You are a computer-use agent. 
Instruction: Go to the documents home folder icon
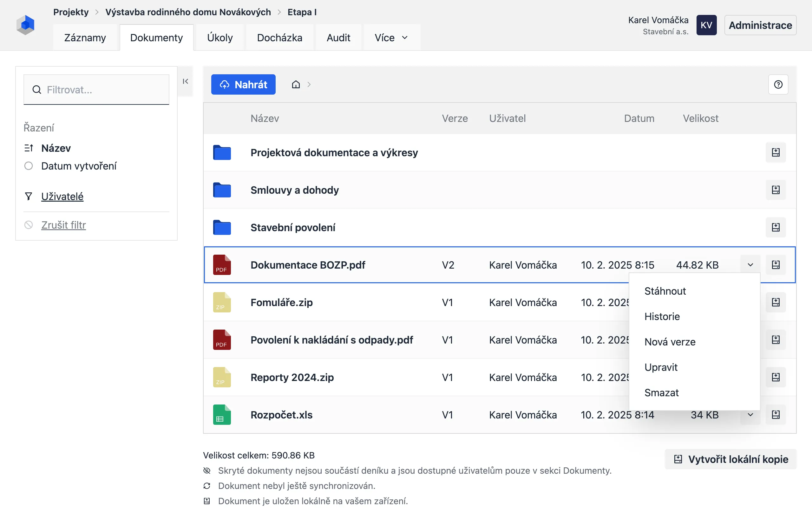pos(296,84)
